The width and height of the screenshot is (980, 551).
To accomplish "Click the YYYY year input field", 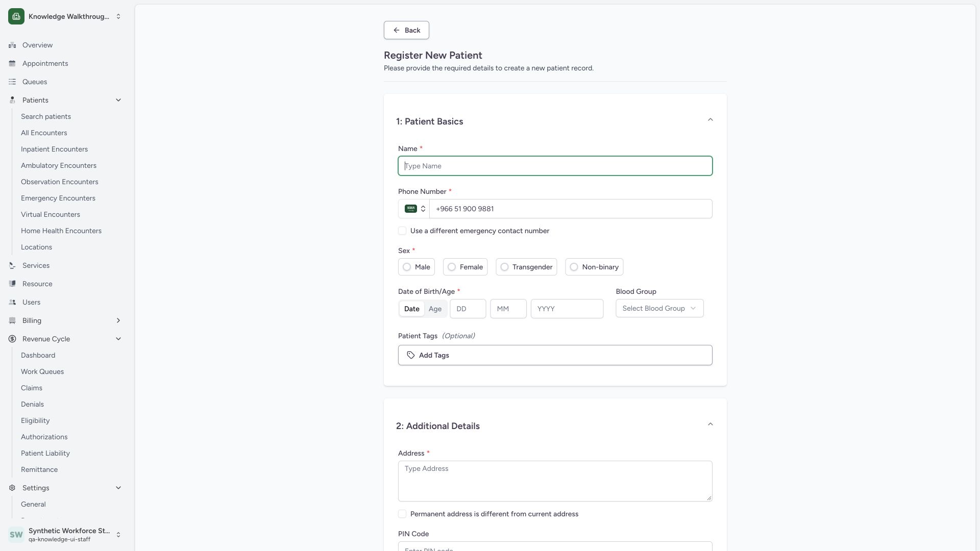I will [x=567, y=309].
